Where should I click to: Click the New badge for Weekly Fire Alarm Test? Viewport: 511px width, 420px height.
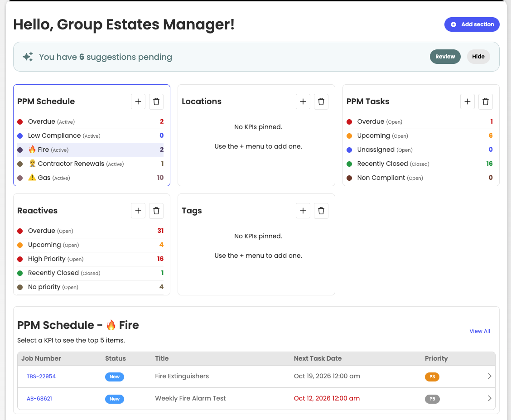[115, 399]
